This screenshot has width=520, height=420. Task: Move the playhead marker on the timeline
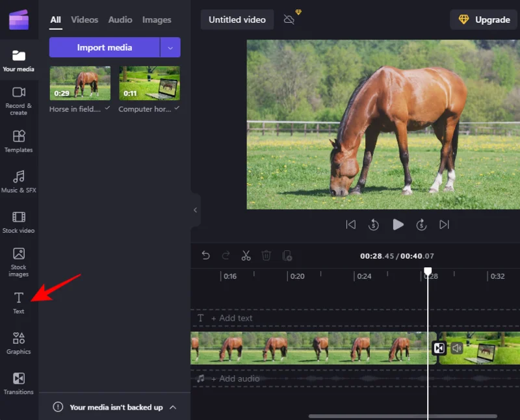point(428,271)
